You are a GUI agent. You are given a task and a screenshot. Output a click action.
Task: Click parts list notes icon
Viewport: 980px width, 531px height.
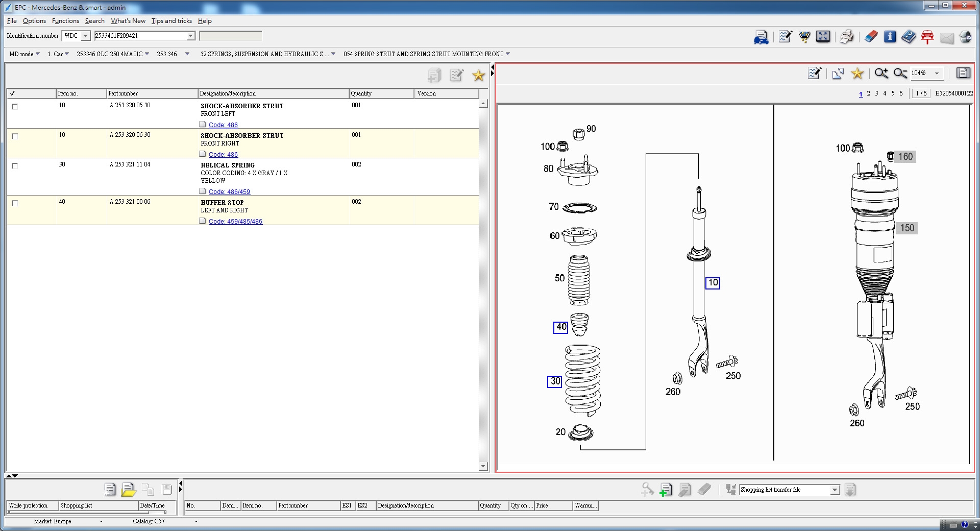(456, 76)
